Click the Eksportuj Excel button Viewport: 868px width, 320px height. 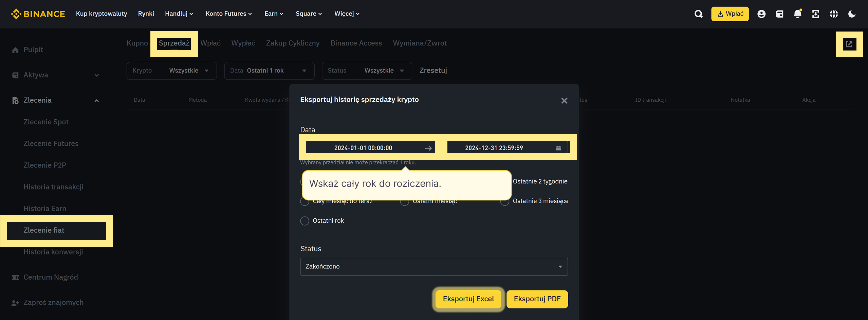pyautogui.click(x=468, y=299)
